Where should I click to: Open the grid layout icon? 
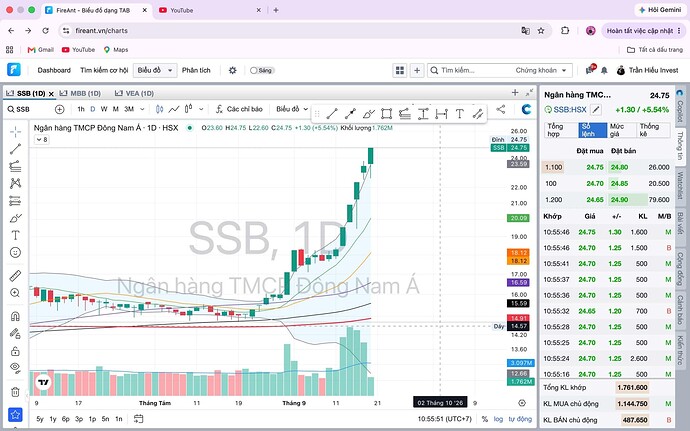click(x=400, y=70)
